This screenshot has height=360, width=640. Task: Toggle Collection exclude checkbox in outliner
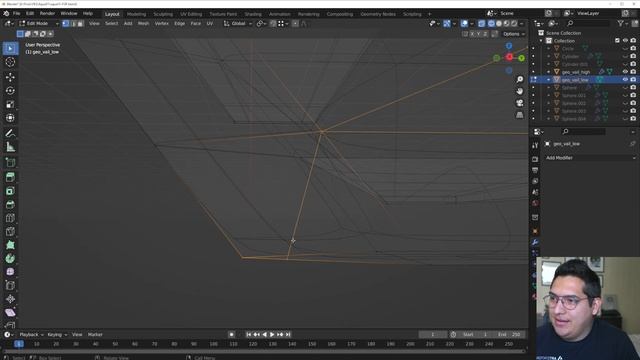point(617,41)
